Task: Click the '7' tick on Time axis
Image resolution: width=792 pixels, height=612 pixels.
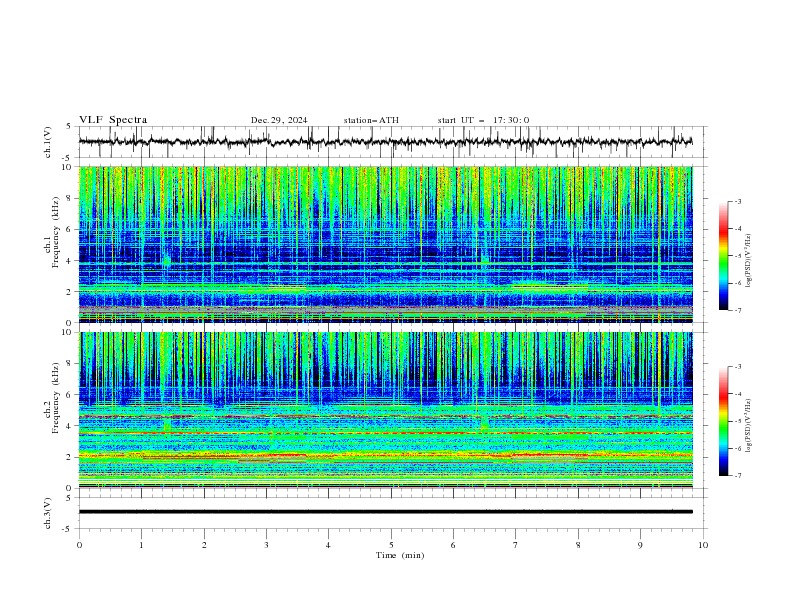Action: click(516, 545)
